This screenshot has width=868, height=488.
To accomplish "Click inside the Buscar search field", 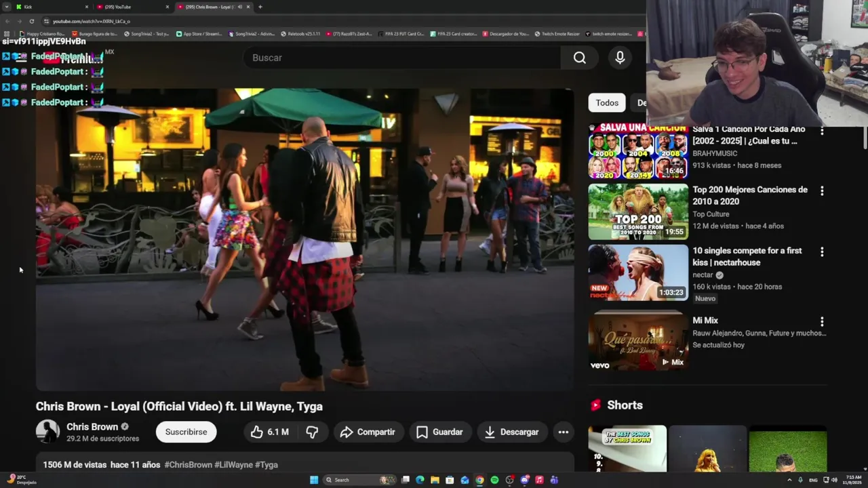I will click(x=401, y=58).
